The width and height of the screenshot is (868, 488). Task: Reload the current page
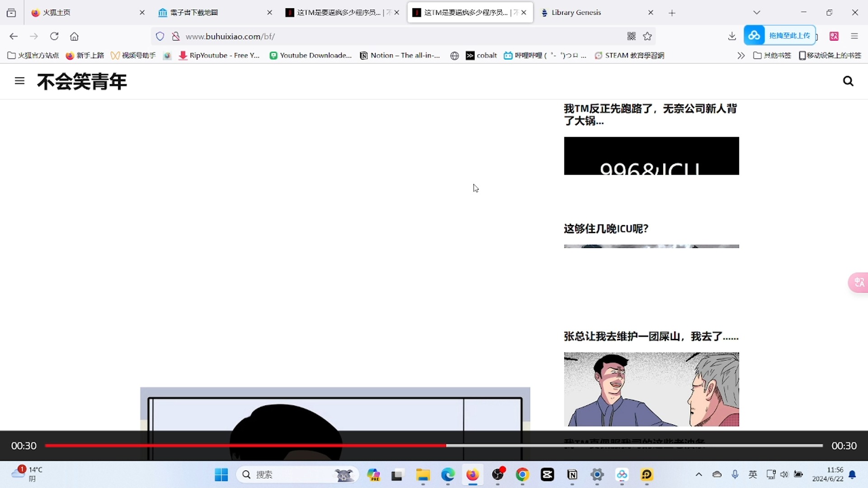(54, 36)
